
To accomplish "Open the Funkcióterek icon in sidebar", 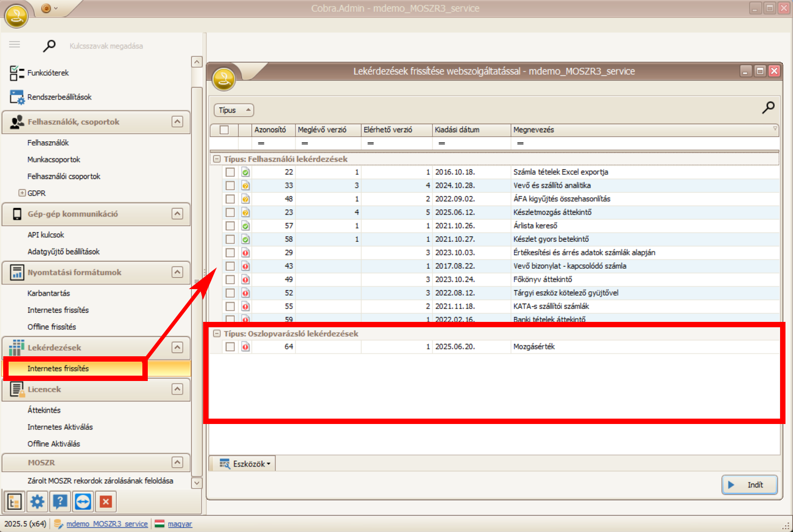I will tap(17, 73).
